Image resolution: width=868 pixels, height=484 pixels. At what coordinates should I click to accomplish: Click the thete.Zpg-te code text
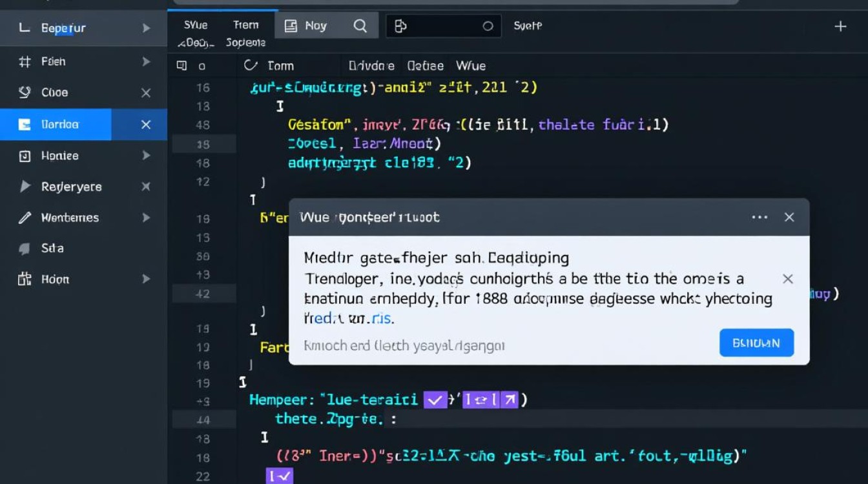click(x=330, y=419)
